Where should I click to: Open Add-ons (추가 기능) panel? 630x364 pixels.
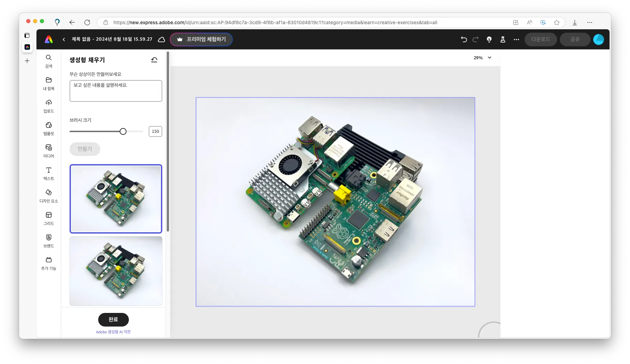click(49, 264)
